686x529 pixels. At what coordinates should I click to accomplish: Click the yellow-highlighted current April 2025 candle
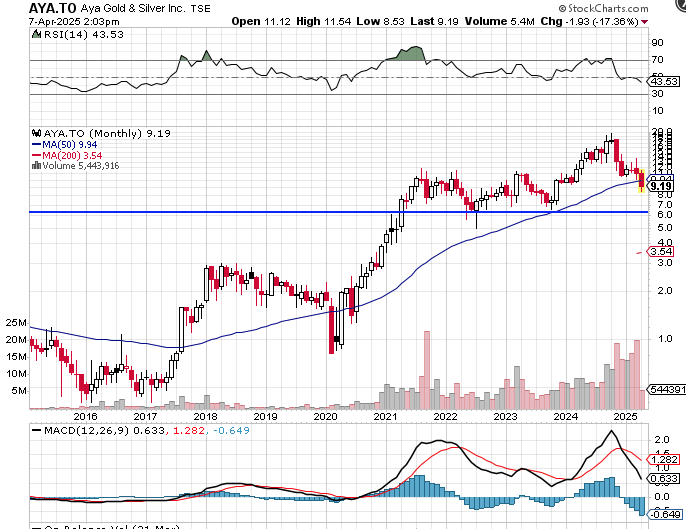coord(642,180)
